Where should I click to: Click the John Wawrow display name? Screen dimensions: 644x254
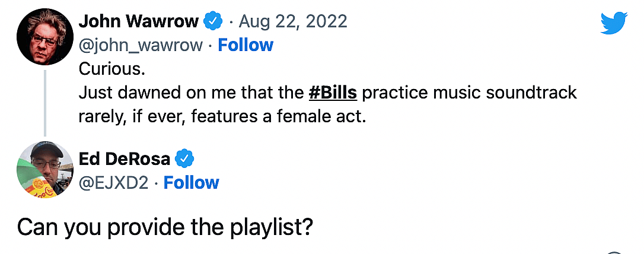click(139, 22)
